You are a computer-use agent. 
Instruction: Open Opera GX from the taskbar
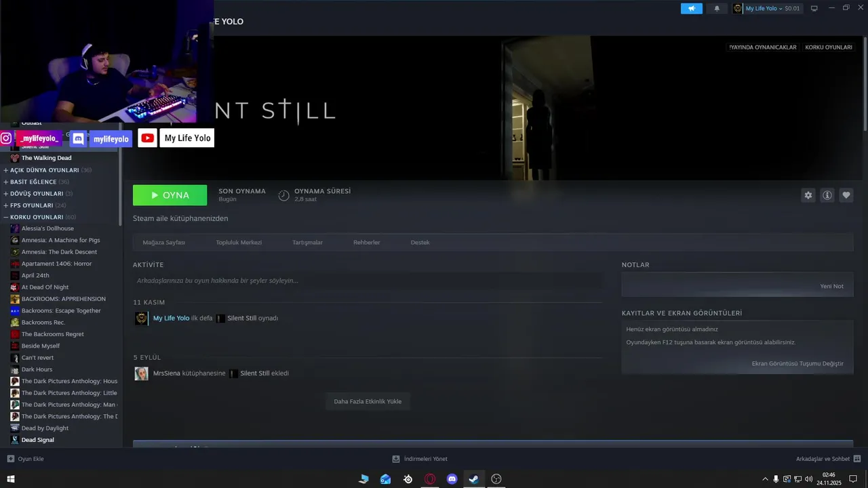pyautogui.click(x=430, y=479)
